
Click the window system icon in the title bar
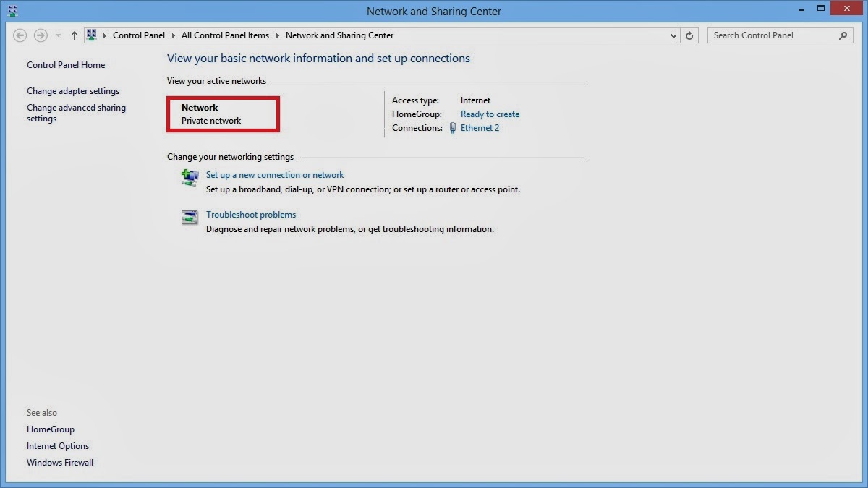click(x=12, y=11)
